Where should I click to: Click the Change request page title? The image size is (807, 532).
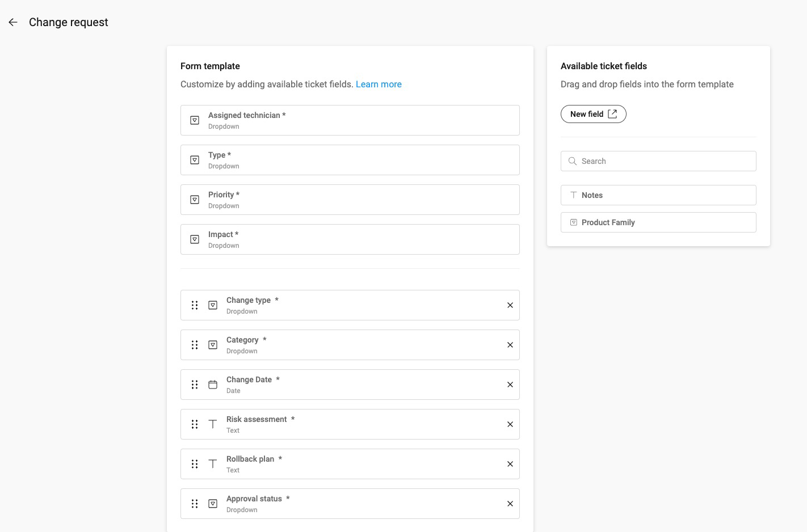[x=69, y=22]
